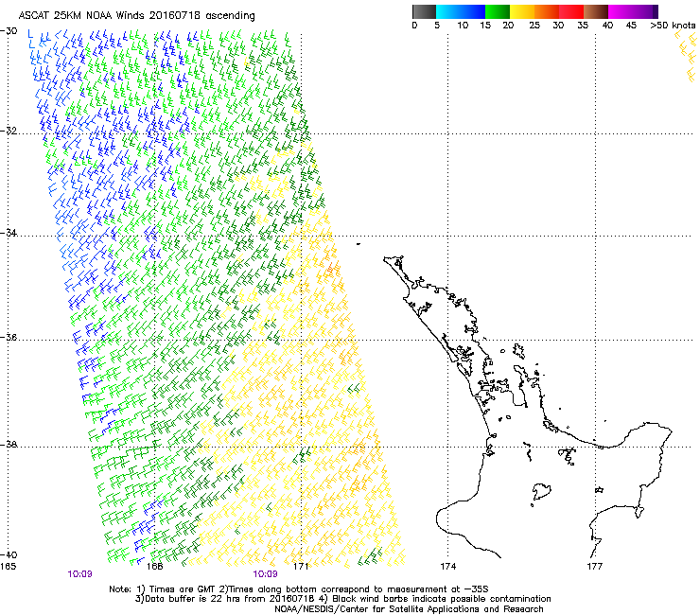This screenshot has height=615, width=700.
Task: Click the legend label 40
Action: coord(607,26)
